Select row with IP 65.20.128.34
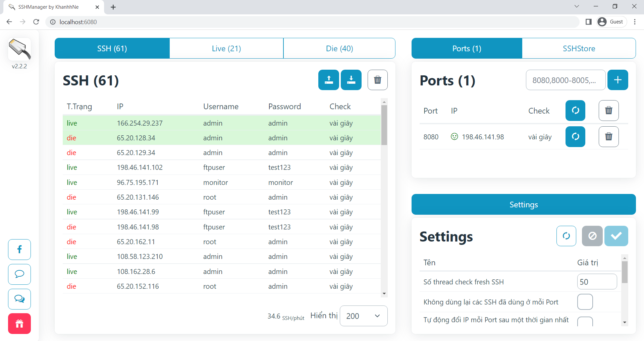Screen dimensions: 644x341 [x=222, y=138]
